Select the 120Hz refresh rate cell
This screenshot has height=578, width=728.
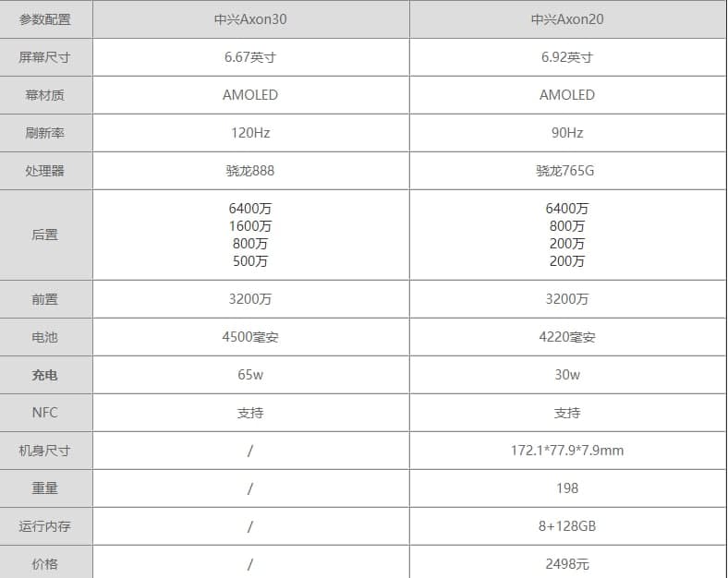pyautogui.click(x=250, y=133)
